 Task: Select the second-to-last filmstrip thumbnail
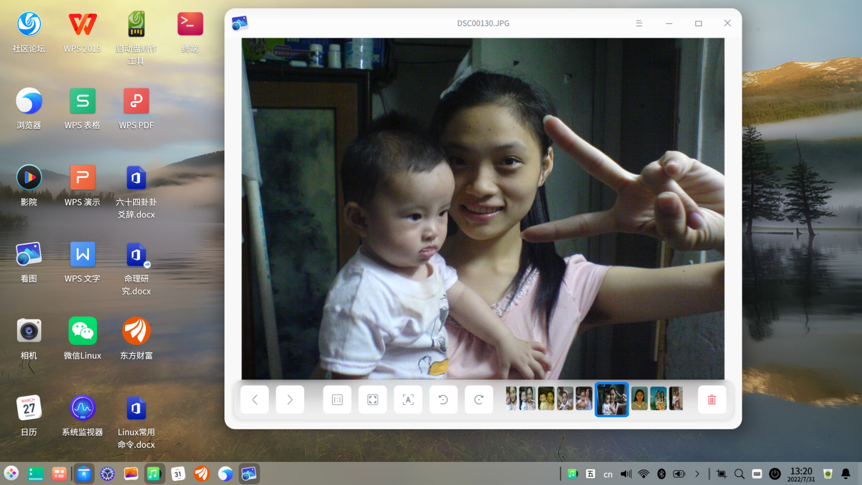point(658,399)
